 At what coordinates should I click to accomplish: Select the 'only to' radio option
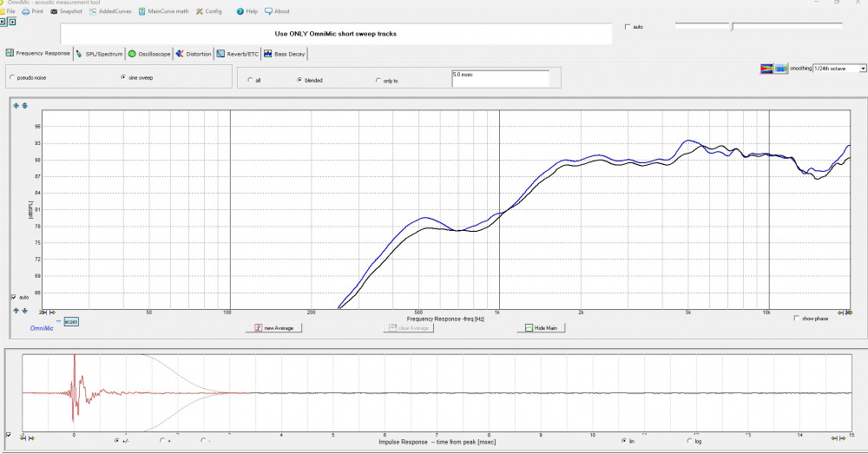(x=378, y=80)
